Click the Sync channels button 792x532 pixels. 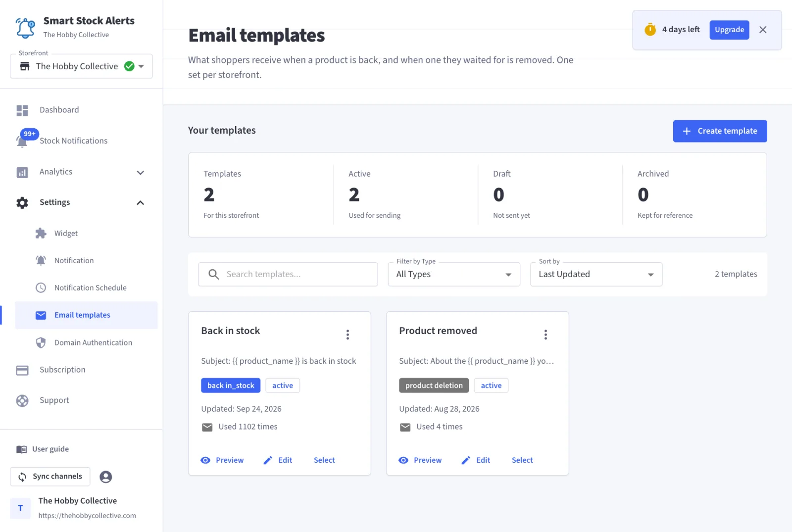click(x=50, y=477)
